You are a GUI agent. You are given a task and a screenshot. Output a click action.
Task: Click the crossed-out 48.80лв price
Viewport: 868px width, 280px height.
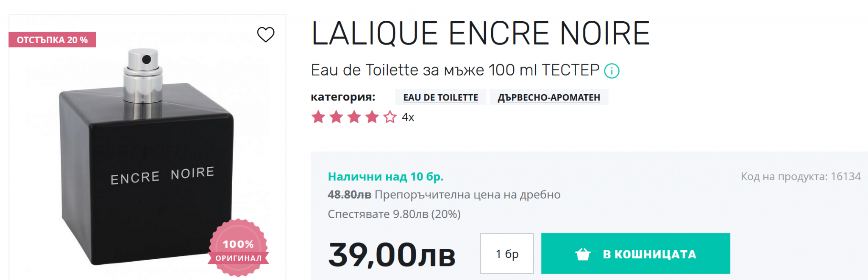click(x=349, y=195)
